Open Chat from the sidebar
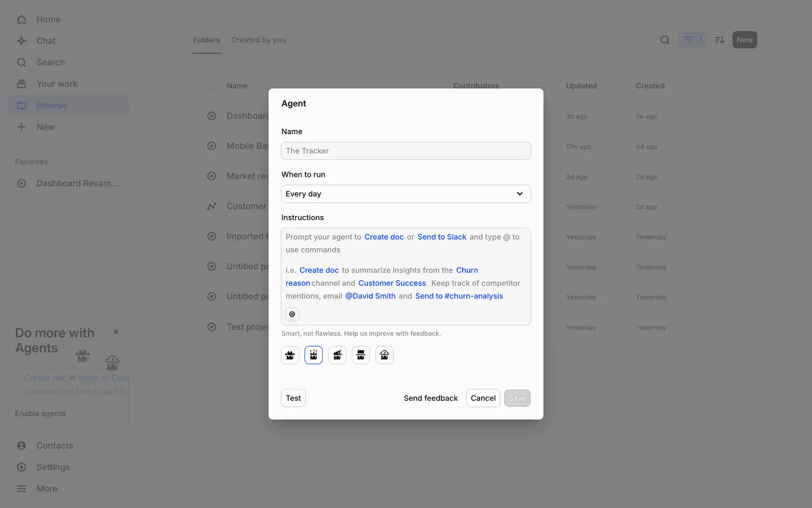This screenshot has width=812, height=508. [46, 41]
